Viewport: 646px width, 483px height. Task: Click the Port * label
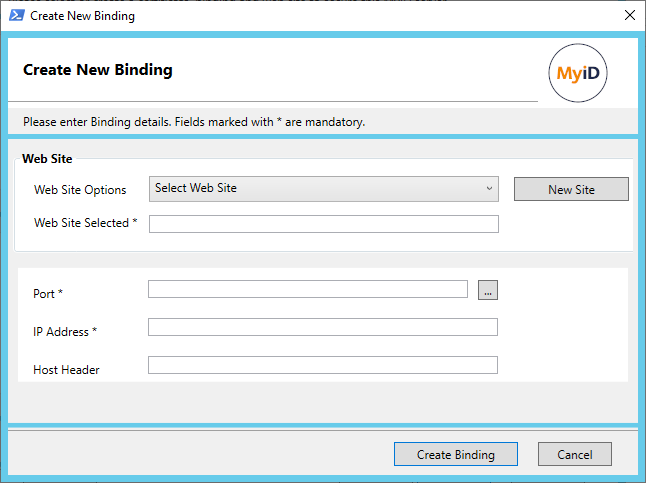[x=48, y=293]
